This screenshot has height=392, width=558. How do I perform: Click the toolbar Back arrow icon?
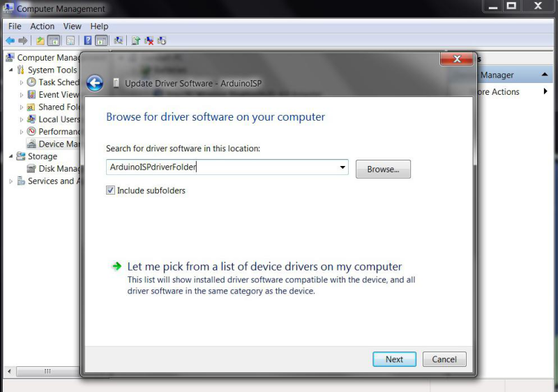pos(10,40)
